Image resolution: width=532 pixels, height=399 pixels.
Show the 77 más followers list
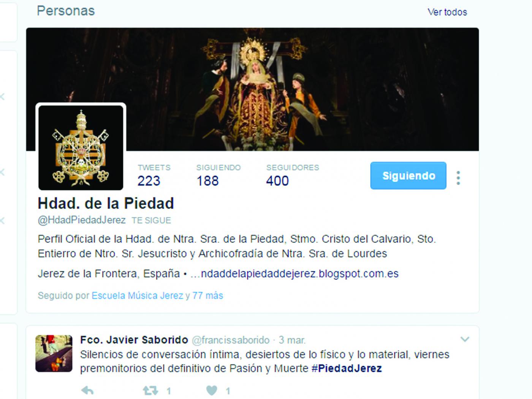coord(207,296)
